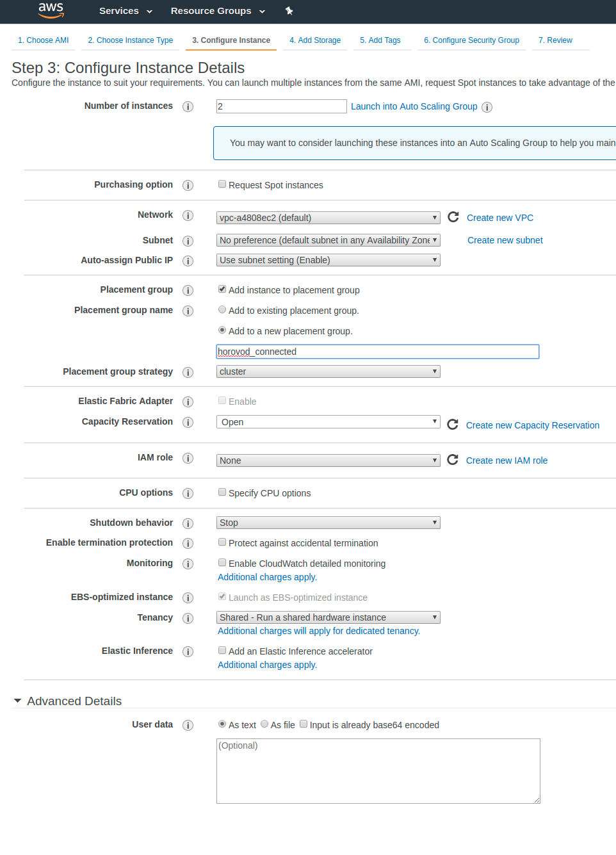Click Create new VPC link
Image resolution: width=616 pixels, height=855 pixels.
(x=499, y=218)
